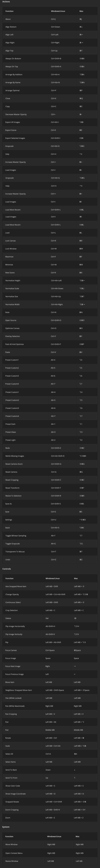100x868 pixels.
Task: Click the Transparent To Mouse entry
Action: pyautogui.click(x=50, y=552)
